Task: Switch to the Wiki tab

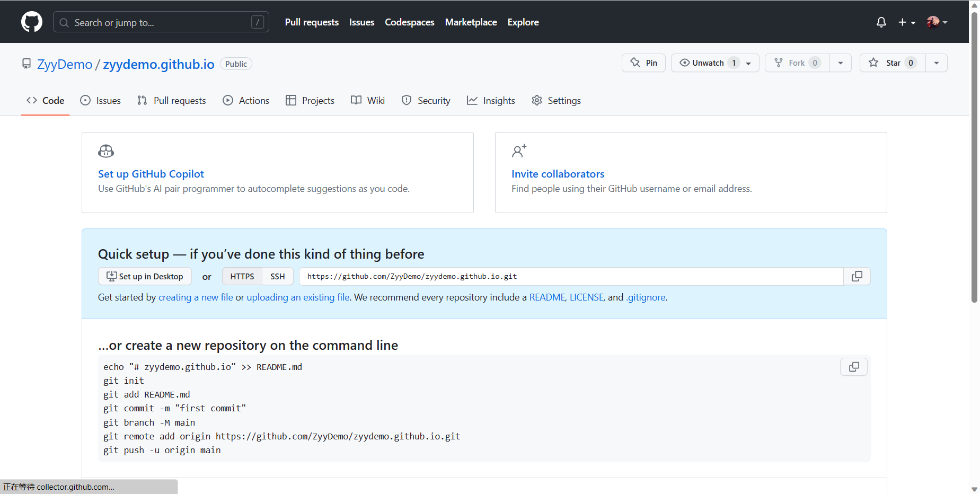Action: [x=368, y=101]
